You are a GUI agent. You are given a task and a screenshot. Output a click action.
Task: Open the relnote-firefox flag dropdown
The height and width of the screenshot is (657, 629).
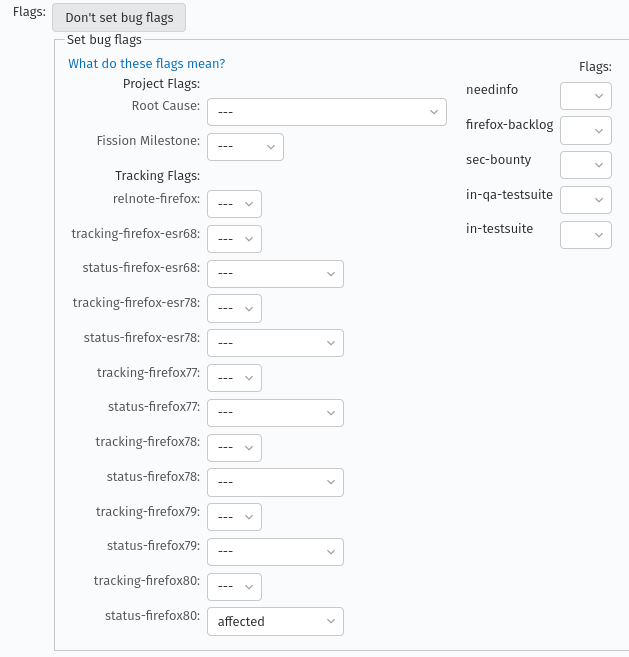coord(234,204)
